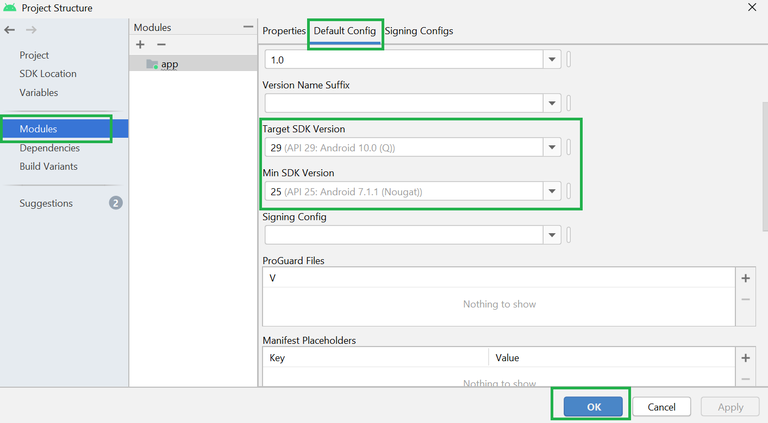
Task: Click the back navigation arrow
Action: coord(10,30)
